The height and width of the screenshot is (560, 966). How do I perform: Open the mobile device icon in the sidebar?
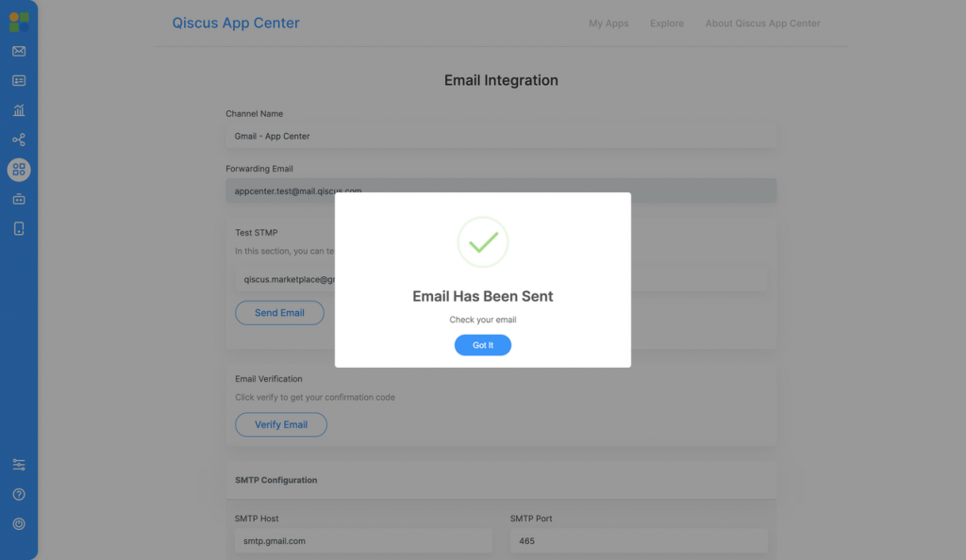tap(19, 228)
